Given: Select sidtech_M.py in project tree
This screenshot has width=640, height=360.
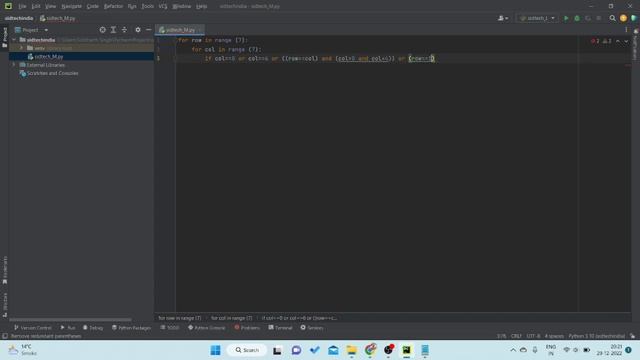Looking at the screenshot, I should tap(49, 56).
